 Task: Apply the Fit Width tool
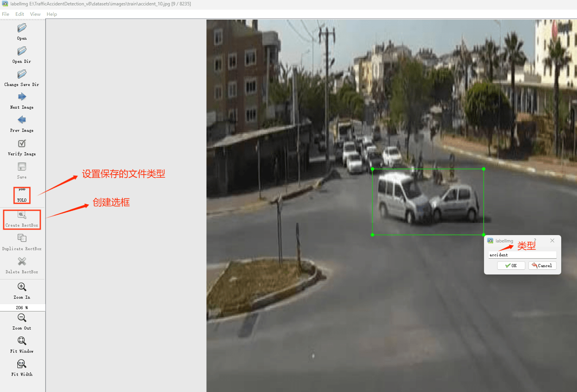tap(22, 368)
